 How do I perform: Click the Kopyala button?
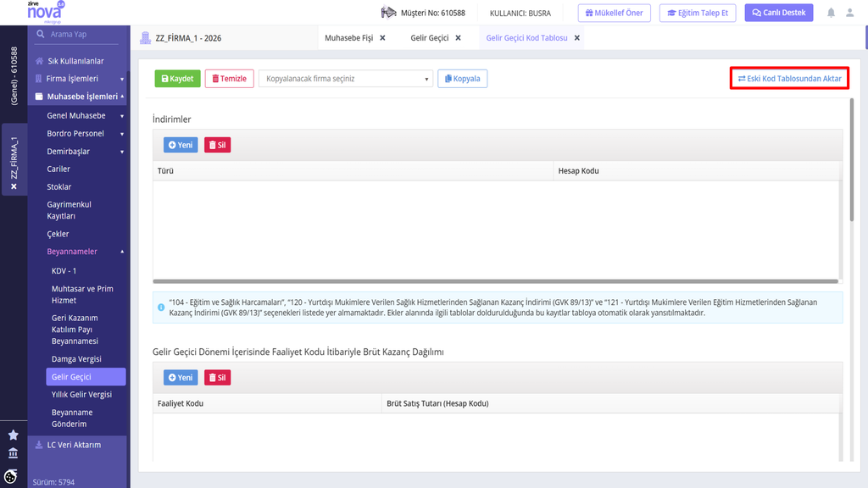[x=462, y=79]
